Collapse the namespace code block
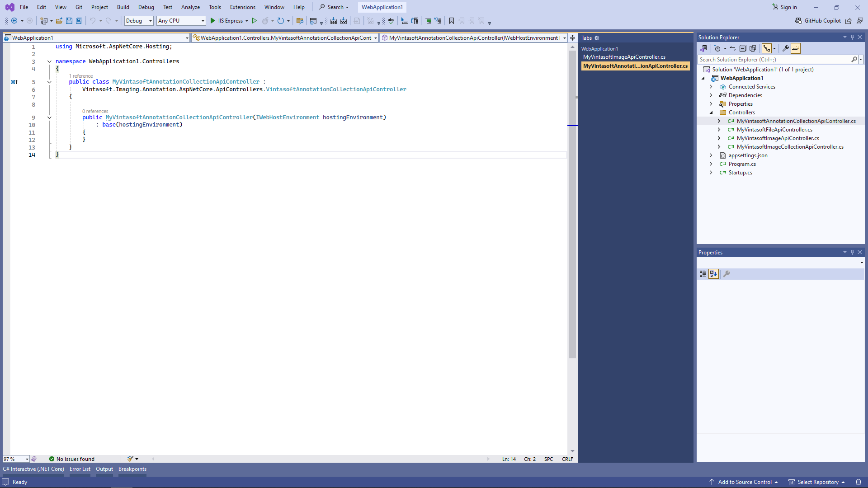 click(x=49, y=61)
